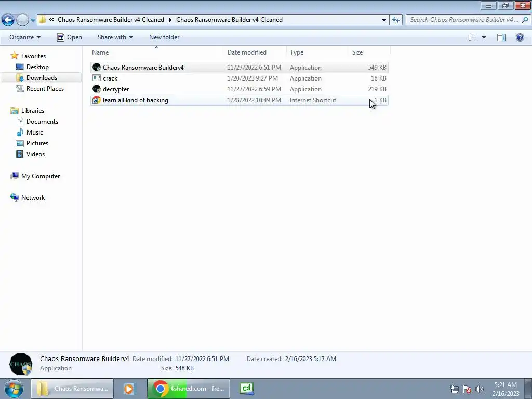The width and height of the screenshot is (532, 399).
Task: Open the Pictures library
Action: pyautogui.click(x=37, y=143)
